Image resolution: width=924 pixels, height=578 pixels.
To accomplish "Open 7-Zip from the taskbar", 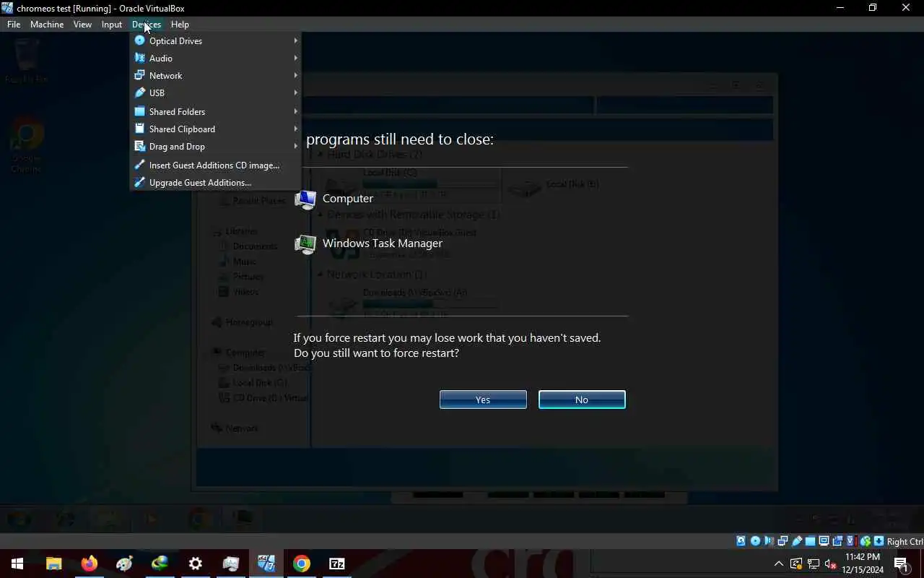I will click(336, 564).
